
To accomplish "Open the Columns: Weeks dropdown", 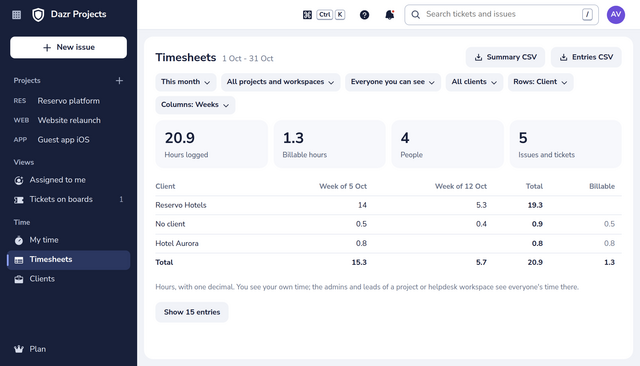I will pos(195,105).
